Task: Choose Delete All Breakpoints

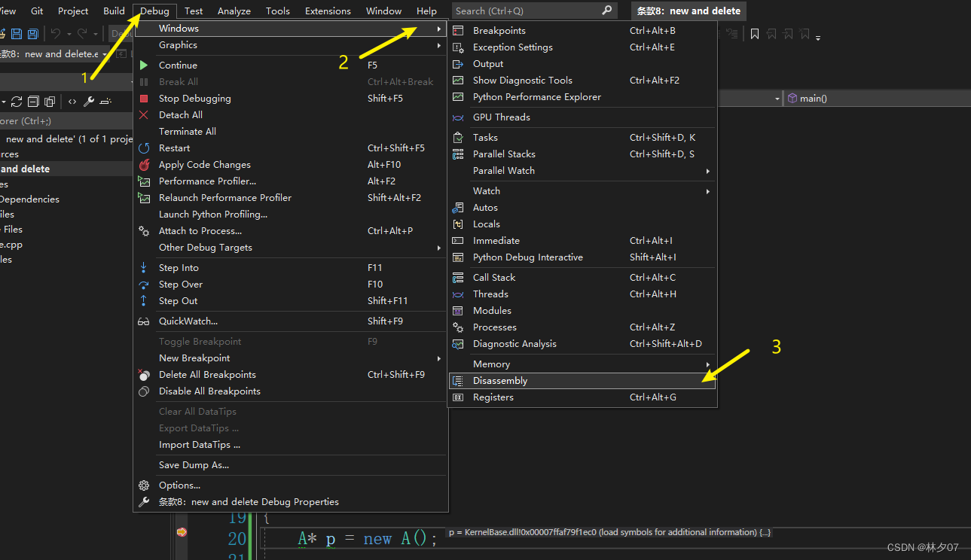Action: tap(291, 375)
